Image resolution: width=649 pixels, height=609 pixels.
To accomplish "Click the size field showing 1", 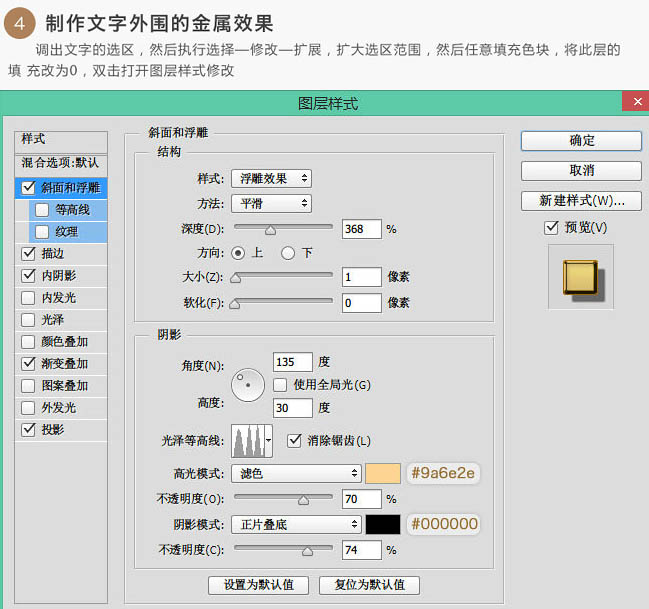I will click(x=362, y=277).
